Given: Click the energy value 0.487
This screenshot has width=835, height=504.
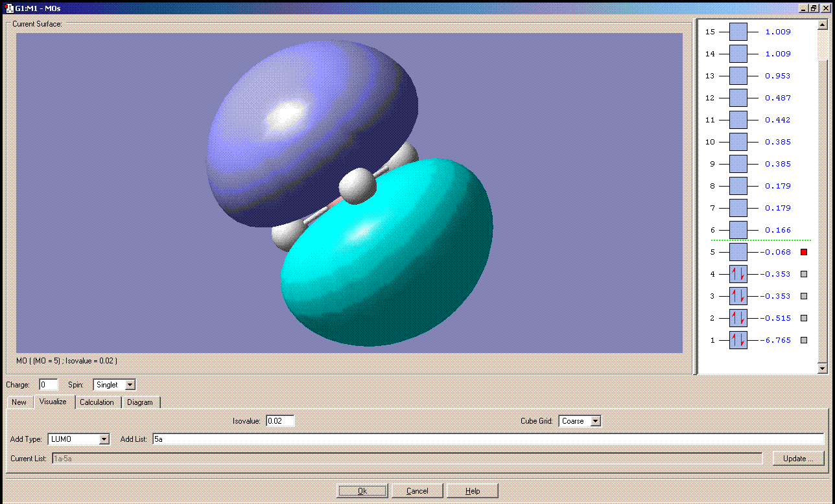Looking at the screenshot, I should (x=778, y=98).
